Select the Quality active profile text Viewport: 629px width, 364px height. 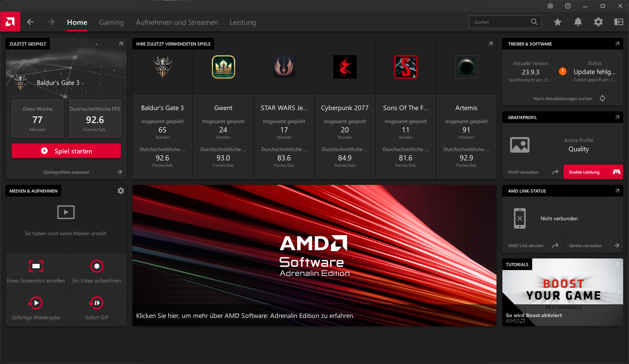coord(579,149)
